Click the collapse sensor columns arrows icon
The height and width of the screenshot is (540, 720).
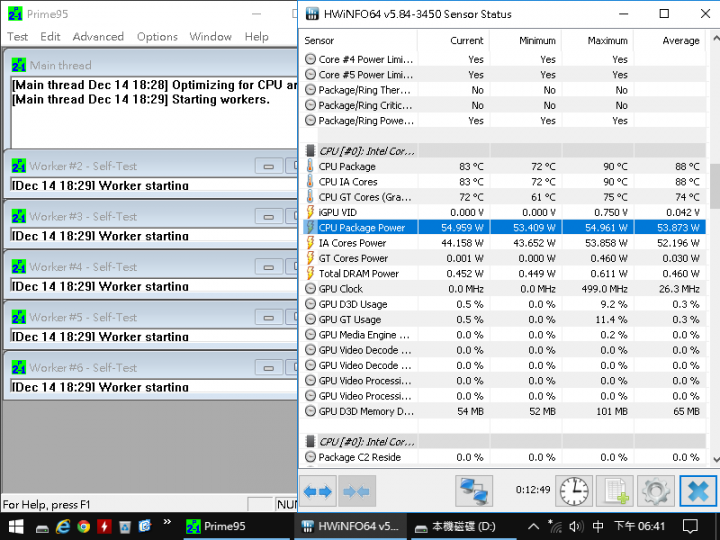(357, 491)
